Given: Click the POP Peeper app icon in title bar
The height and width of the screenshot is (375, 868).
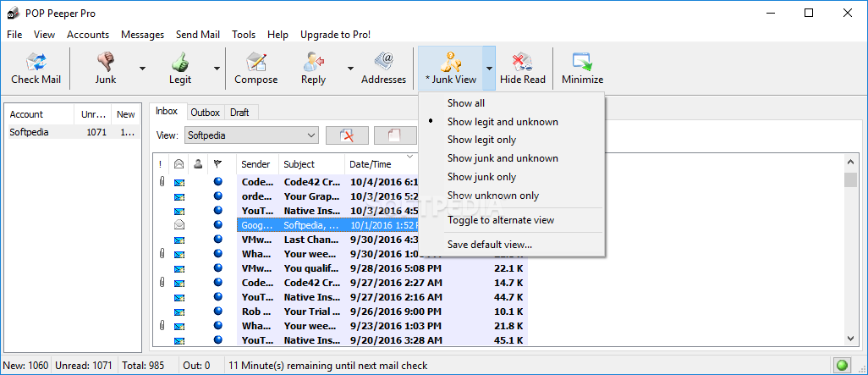Looking at the screenshot, I should click(12, 14).
